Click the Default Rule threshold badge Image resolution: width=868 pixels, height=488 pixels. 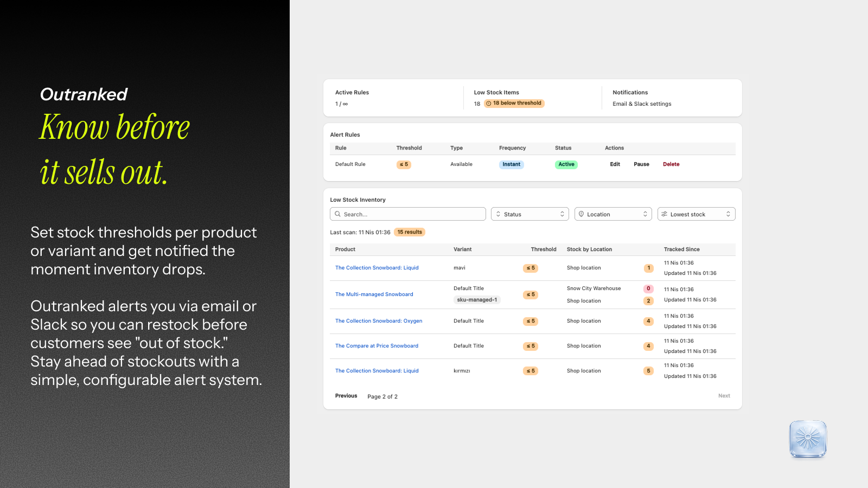click(x=404, y=164)
